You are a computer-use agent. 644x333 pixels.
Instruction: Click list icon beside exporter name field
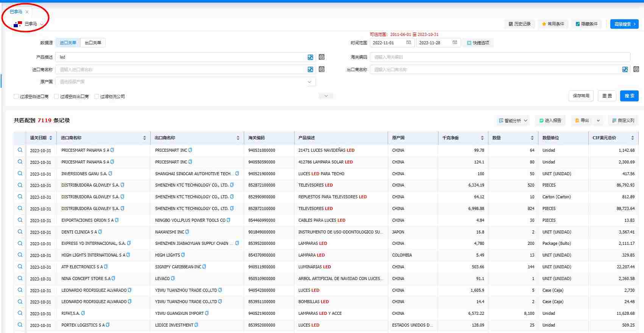(636, 69)
